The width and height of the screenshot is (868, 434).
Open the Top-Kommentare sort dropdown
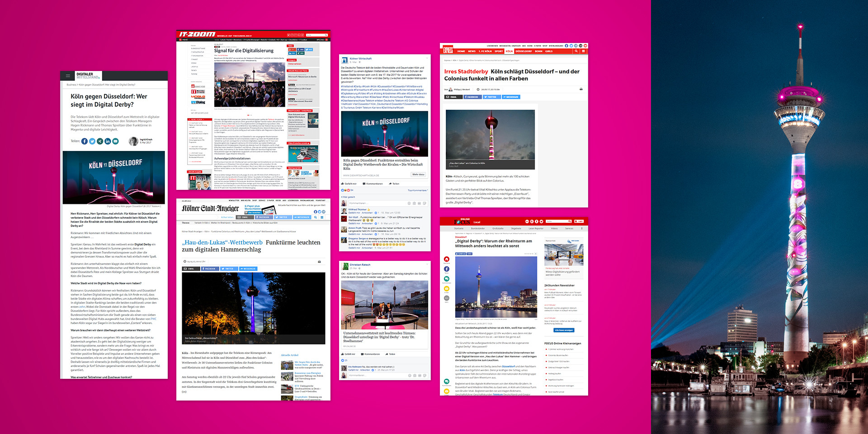(418, 190)
